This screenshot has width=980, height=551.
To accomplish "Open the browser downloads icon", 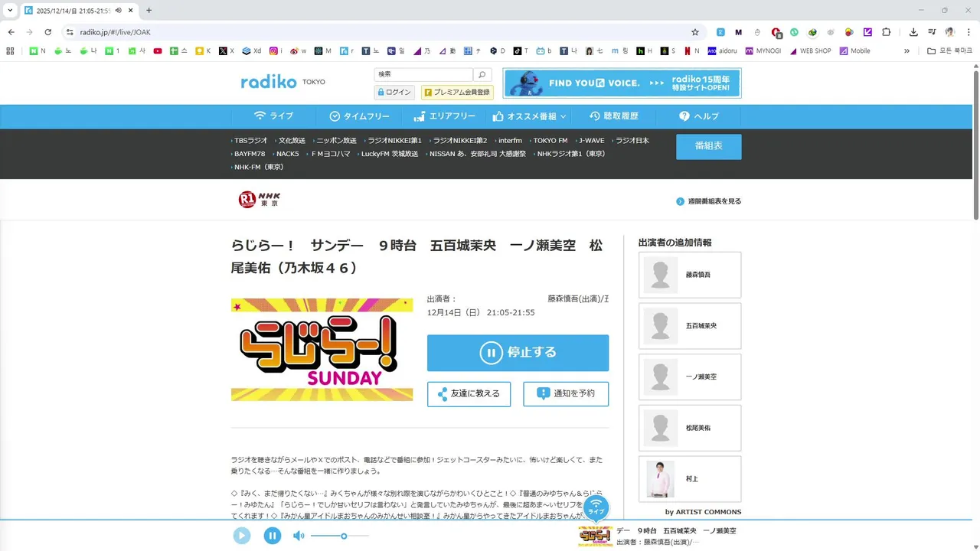I will [913, 32].
